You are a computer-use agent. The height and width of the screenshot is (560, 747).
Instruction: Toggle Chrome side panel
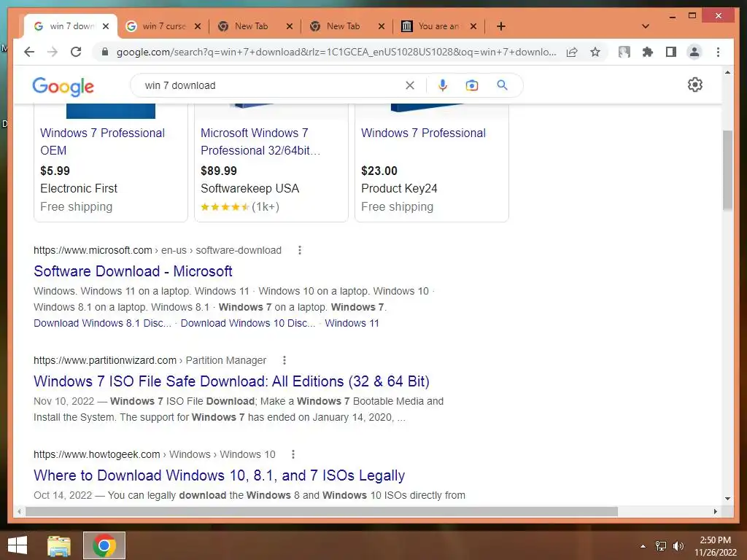(671, 52)
